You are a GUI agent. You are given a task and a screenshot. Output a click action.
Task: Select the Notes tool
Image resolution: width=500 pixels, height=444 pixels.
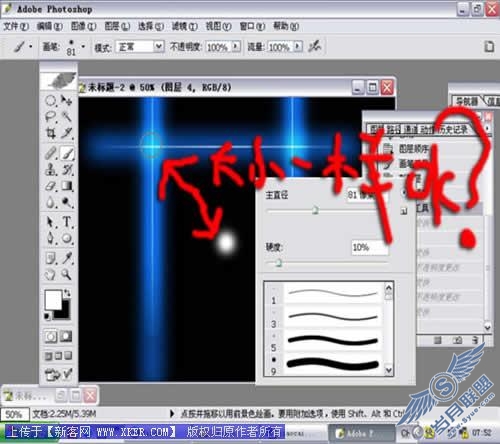click(50, 258)
